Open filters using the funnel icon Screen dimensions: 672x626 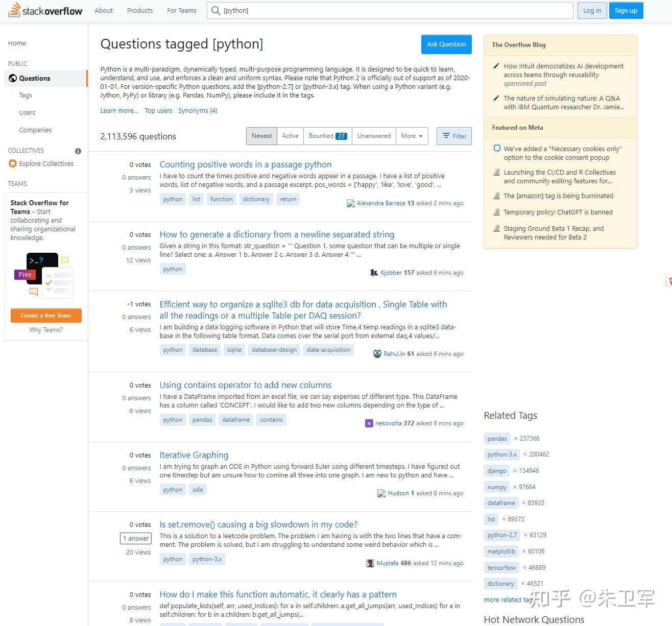click(x=446, y=136)
